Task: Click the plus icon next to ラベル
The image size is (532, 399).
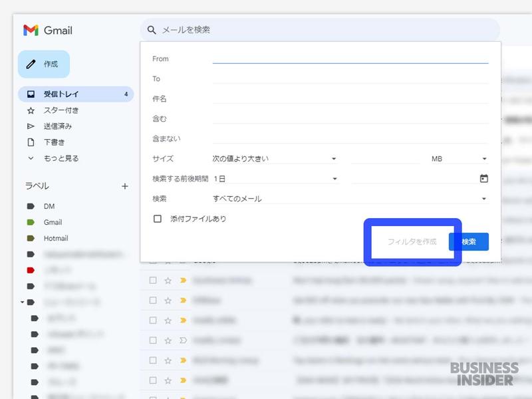Action: (125, 186)
